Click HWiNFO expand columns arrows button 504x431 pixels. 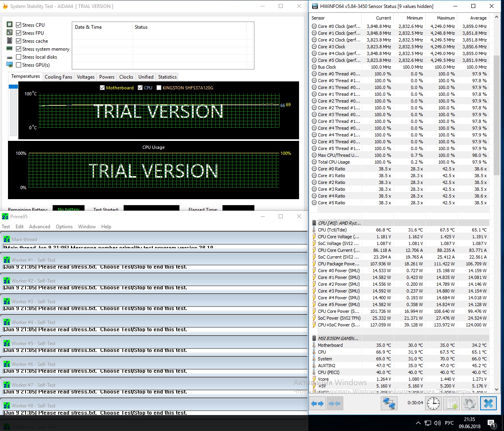click(x=318, y=404)
